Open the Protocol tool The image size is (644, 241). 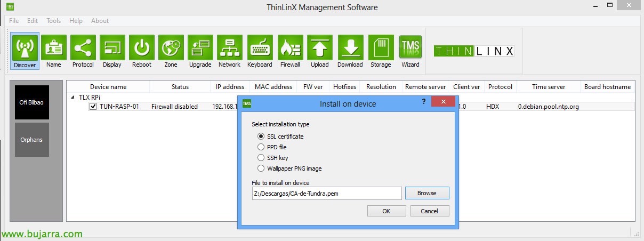coord(83,51)
